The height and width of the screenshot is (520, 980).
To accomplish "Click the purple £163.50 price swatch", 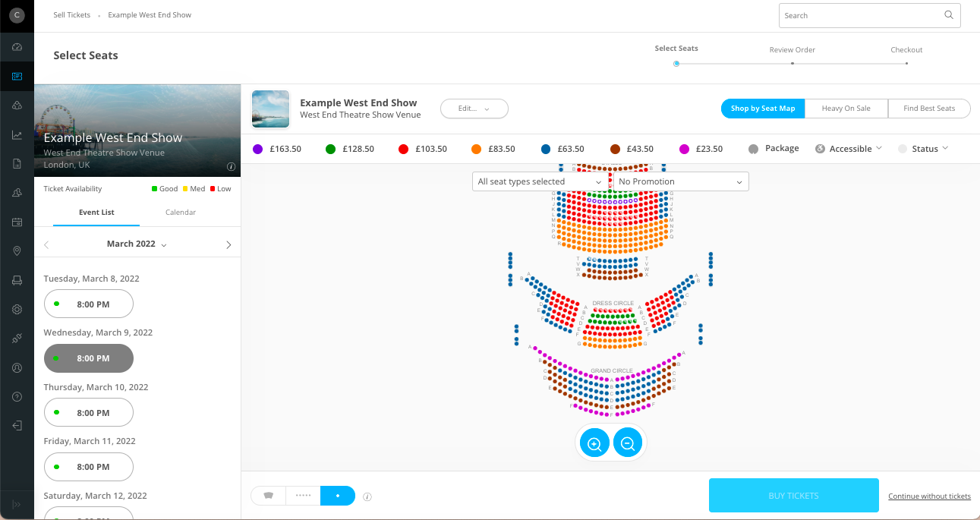I will (x=257, y=149).
